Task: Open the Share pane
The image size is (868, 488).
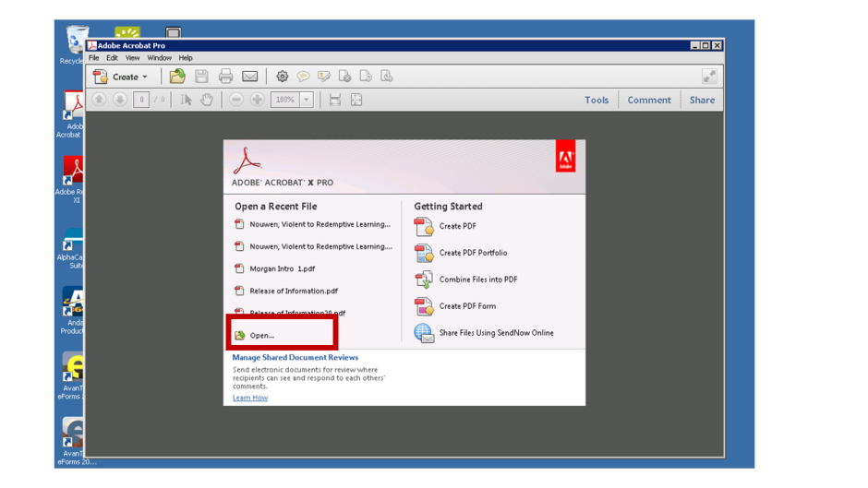Action: [x=702, y=101]
